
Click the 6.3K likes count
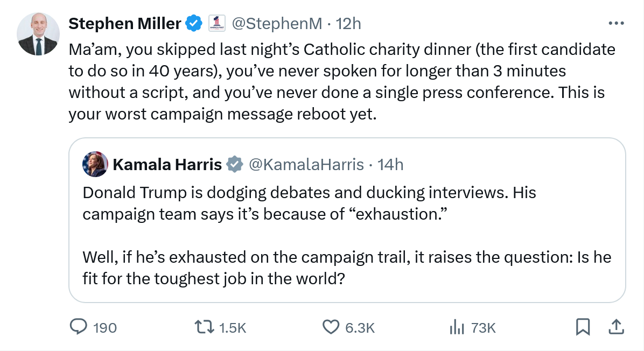tap(360, 327)
